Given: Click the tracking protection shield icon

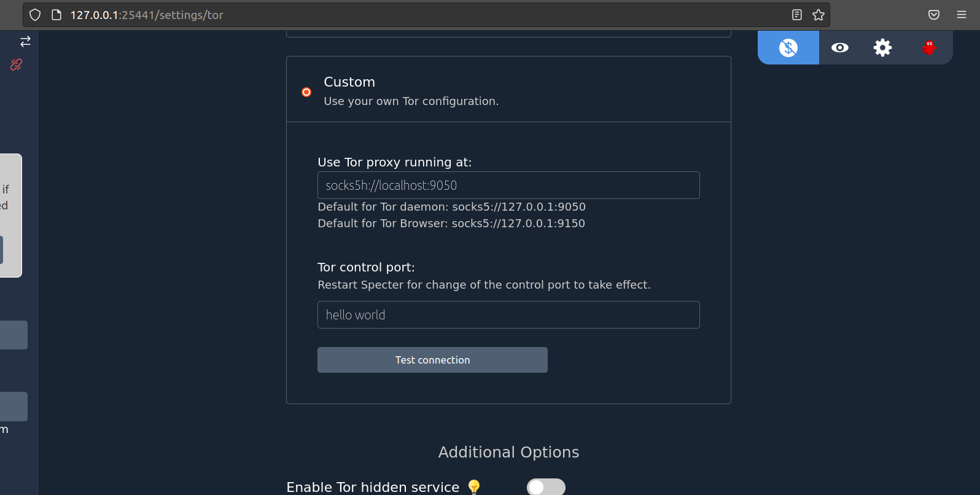Looking at the screenshot, I should coord(34,14).
